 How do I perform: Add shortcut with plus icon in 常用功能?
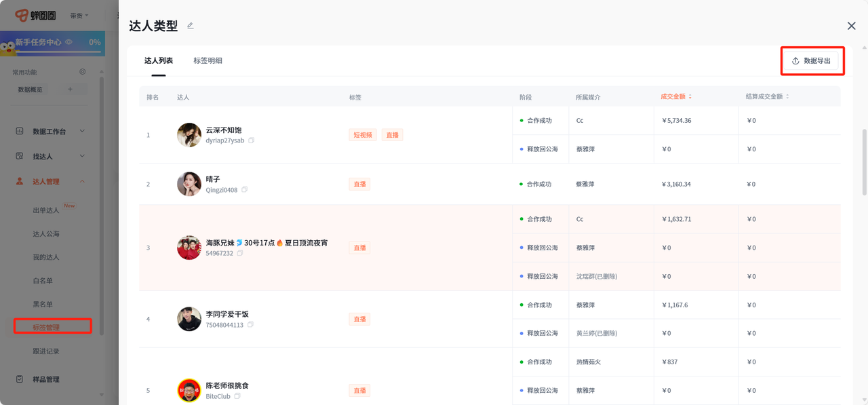click(70, 90)
